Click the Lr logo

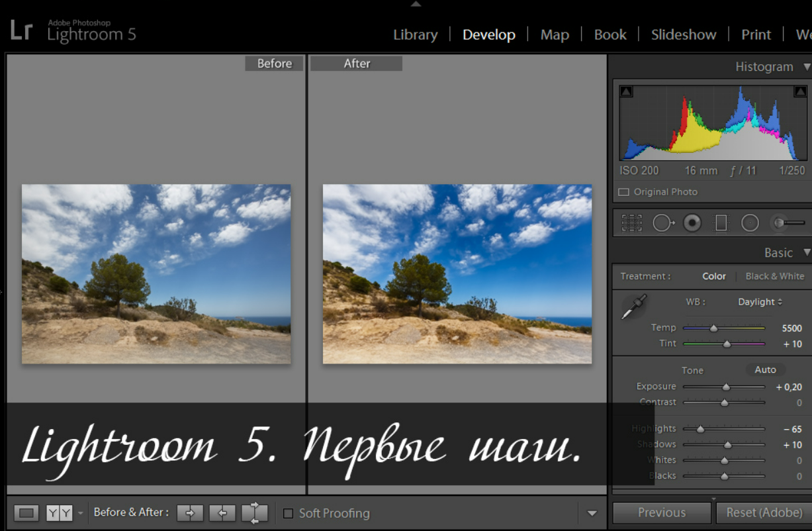point(21,30)
